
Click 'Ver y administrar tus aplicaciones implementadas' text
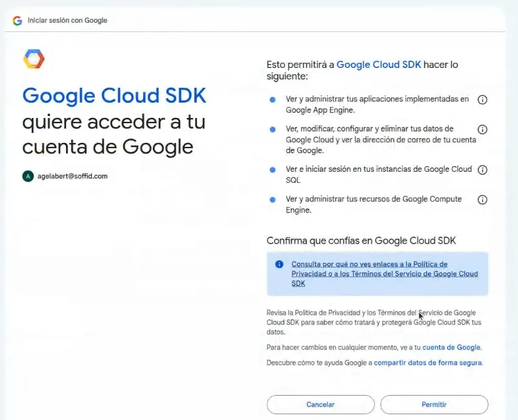[377, 105]
